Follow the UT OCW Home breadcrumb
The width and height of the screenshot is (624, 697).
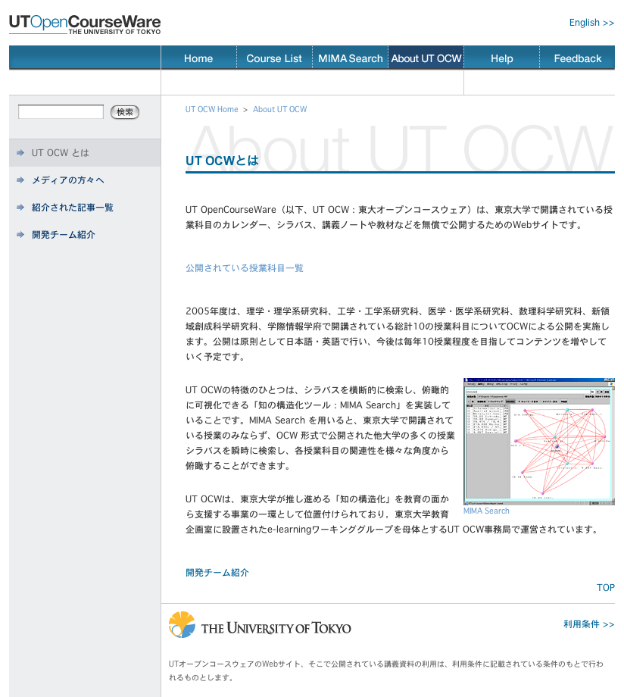(x=212, y=109)
